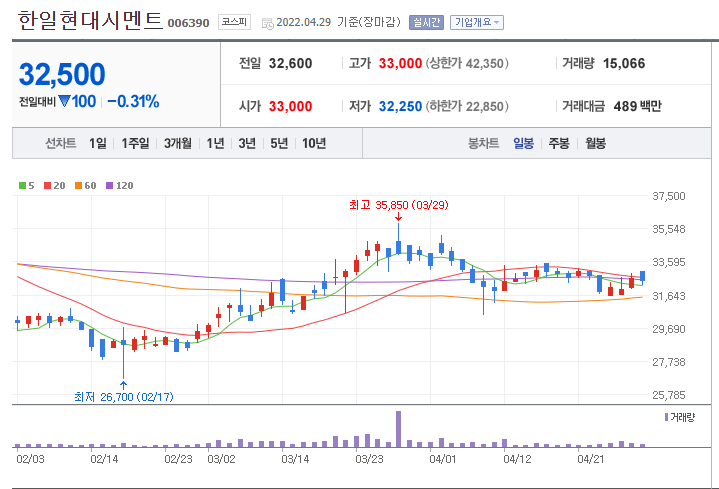Click the stock code 006390
The image size is (719, 489).
point(188,23)
